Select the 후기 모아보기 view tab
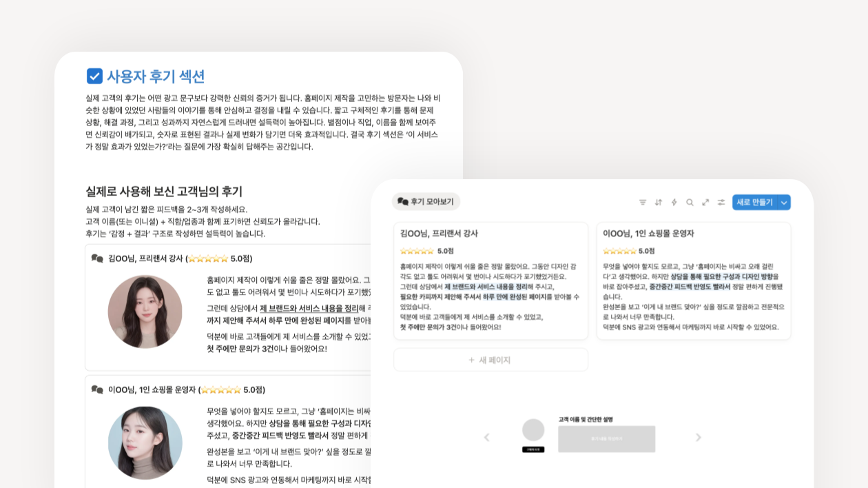This screenshot has height=488, width=868. point(426,201)
